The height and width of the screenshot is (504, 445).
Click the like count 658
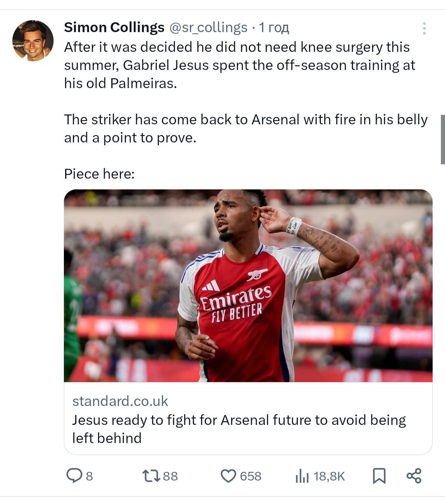pos(251,476)
